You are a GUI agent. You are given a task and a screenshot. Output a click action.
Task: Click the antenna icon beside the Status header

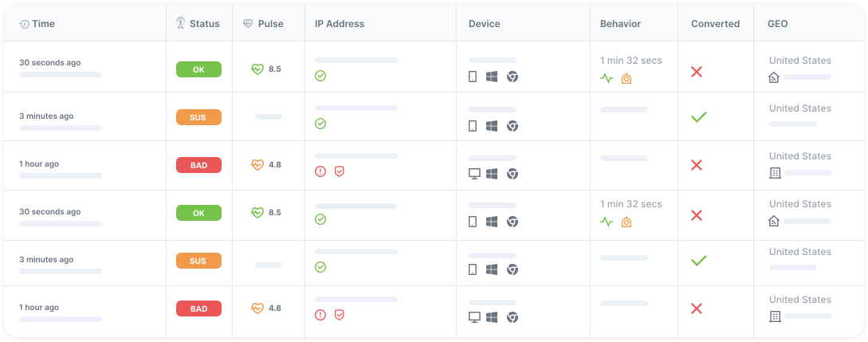point(180,24)
